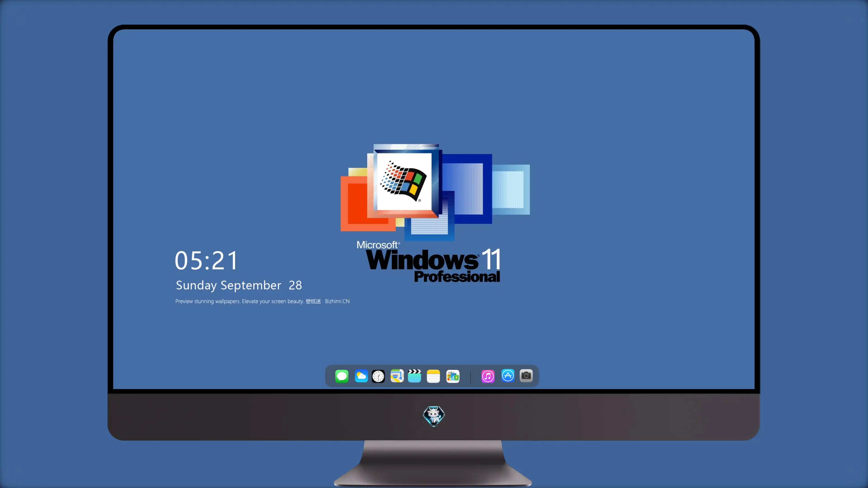Open the Camera app in the dock

[526, 375]
